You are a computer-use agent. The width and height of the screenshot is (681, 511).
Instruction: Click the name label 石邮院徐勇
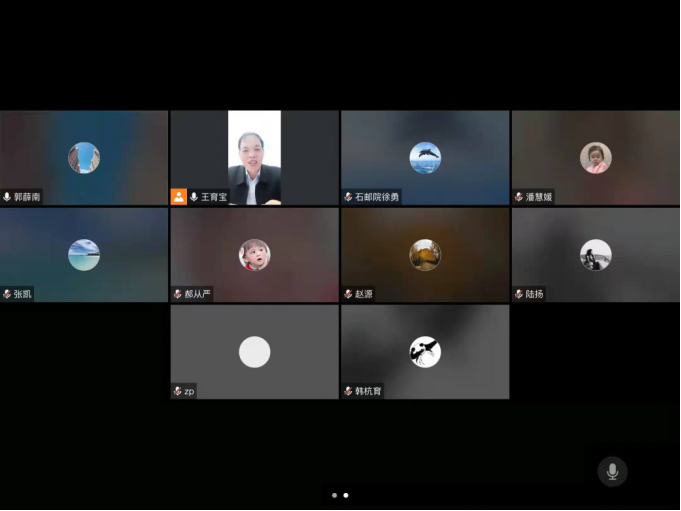(x=377, y=198)
